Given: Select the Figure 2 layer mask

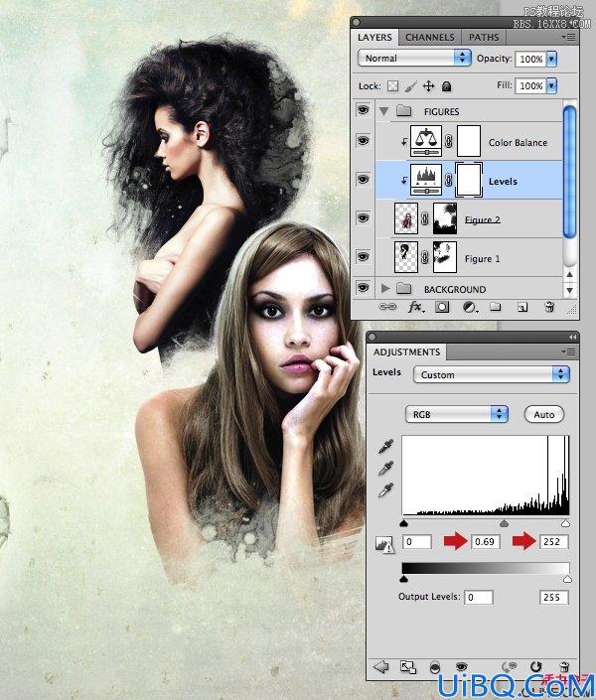Looking at the screenshot, I should (445, 218).
